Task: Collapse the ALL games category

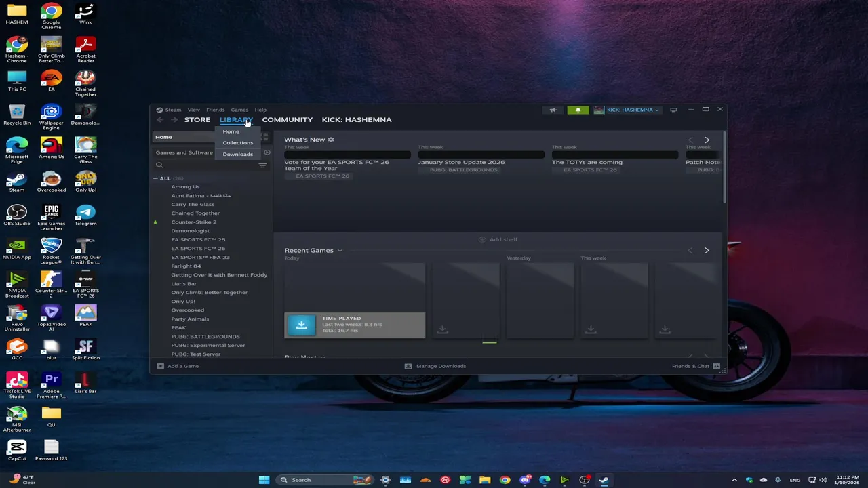Action: pos(155,178)
